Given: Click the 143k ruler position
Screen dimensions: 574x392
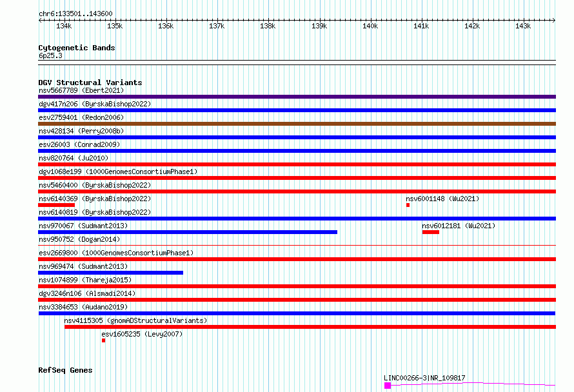Looking at the screenshot, I should pyautogui.click(x=523, y=26).
